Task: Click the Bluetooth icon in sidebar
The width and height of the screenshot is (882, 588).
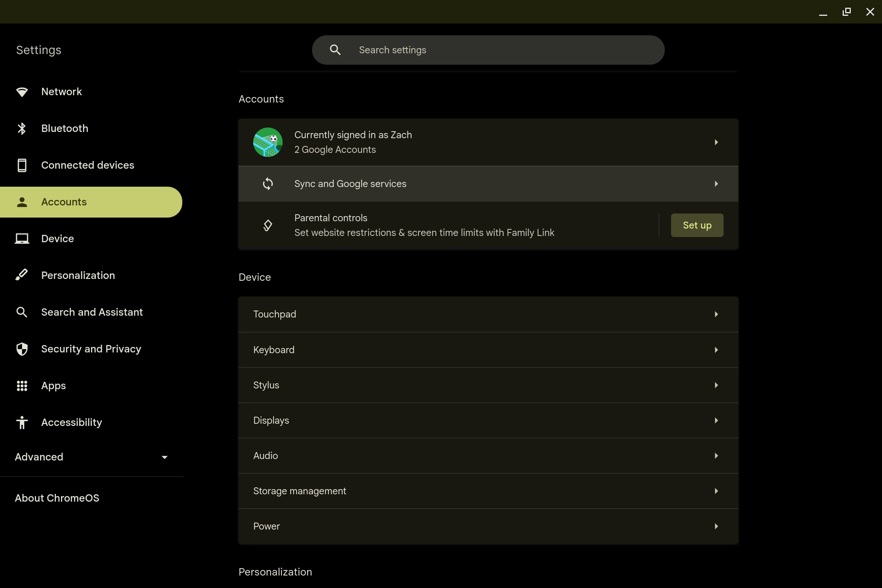Action: point(22,129)
